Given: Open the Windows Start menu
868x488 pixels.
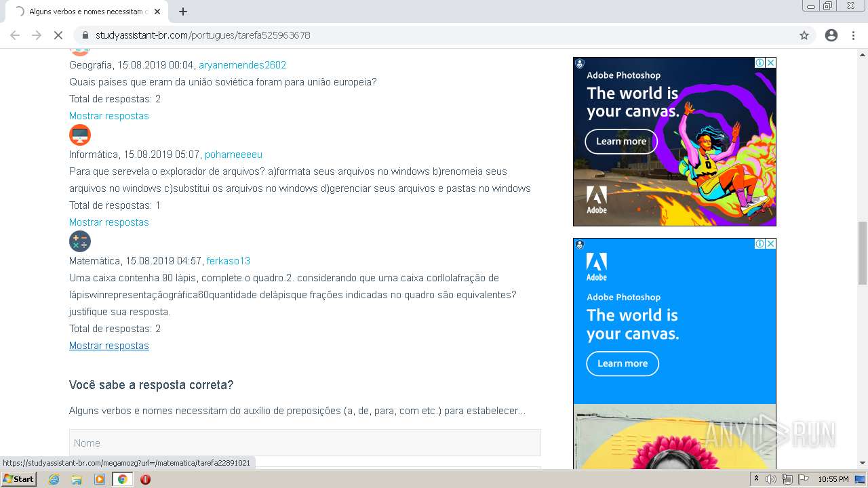Looking at the screenshot, I should pyautogui.click(x=18, y=479).
